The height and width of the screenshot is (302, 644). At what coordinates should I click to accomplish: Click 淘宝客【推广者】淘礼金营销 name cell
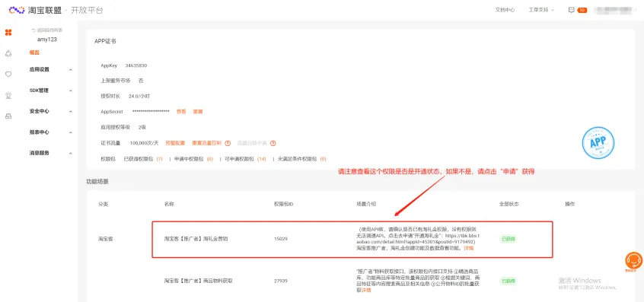[196, 239]
